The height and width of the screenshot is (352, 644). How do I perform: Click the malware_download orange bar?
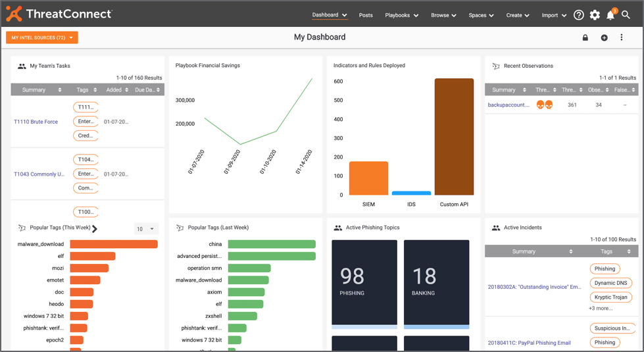coord(114,244)
